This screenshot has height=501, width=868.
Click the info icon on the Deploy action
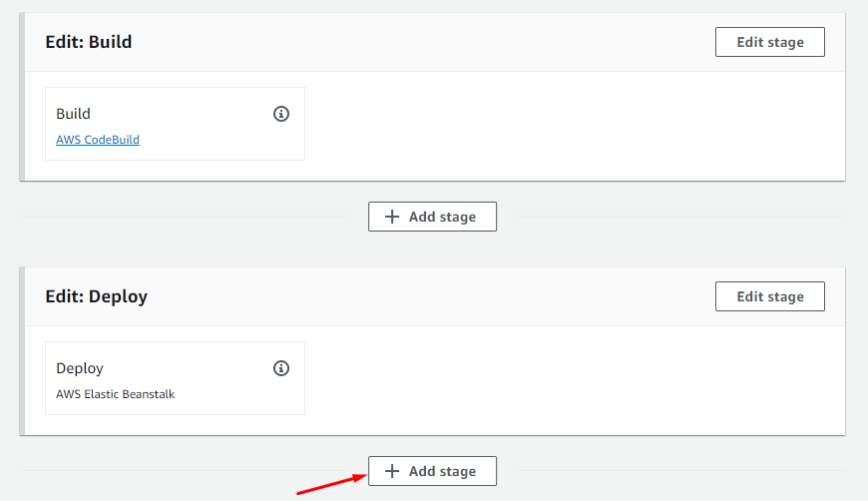pyautogui.click(x=281, y=368)
